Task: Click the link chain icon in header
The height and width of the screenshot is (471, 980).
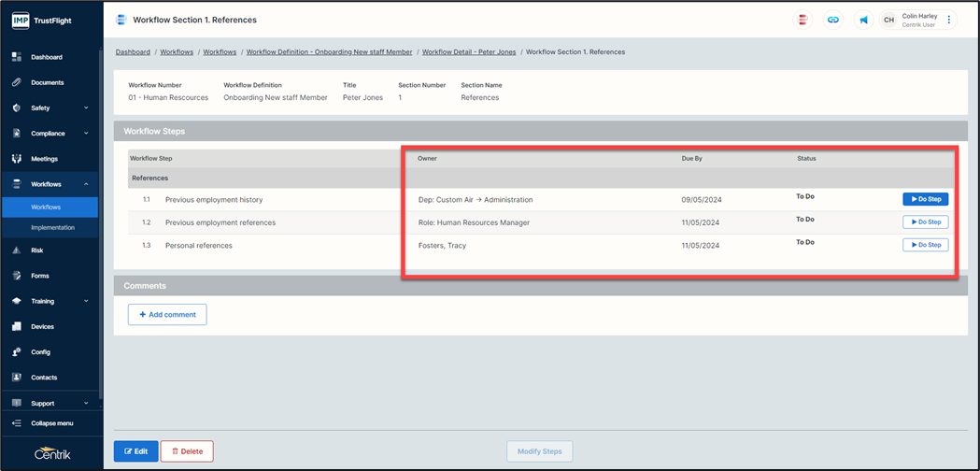Action: 832,20
